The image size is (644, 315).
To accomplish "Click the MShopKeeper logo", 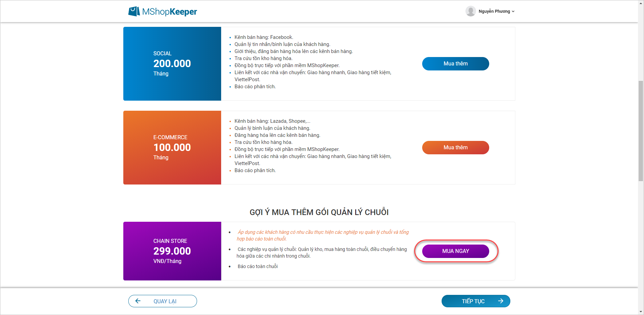I will (163, 11).
